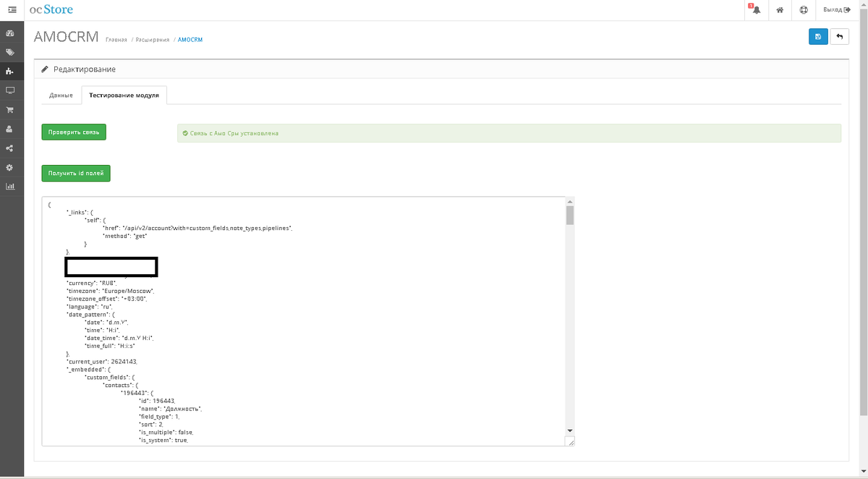Click the "name": "Должность" line
Image resolution: width=868 pixels, height=479 pixels.
click(170, 409)
